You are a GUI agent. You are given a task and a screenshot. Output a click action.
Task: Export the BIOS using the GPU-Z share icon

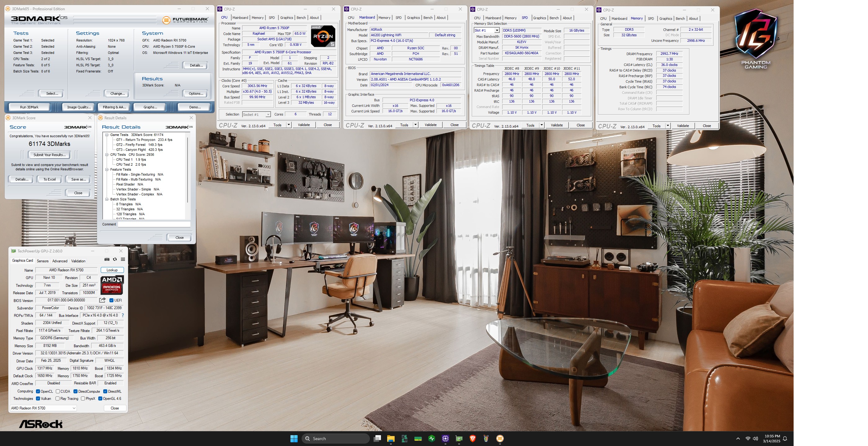pyautogui.click(x=102, y=300)
